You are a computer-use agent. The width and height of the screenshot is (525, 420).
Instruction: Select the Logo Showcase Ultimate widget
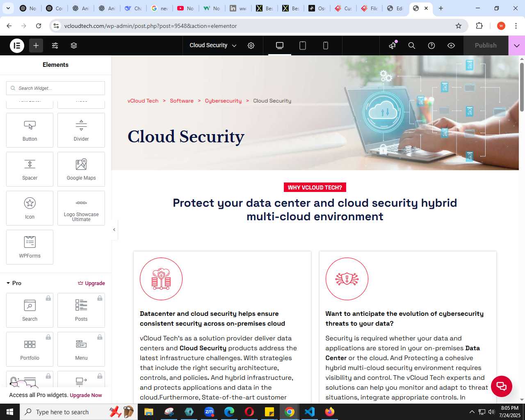tap(81, 208)
